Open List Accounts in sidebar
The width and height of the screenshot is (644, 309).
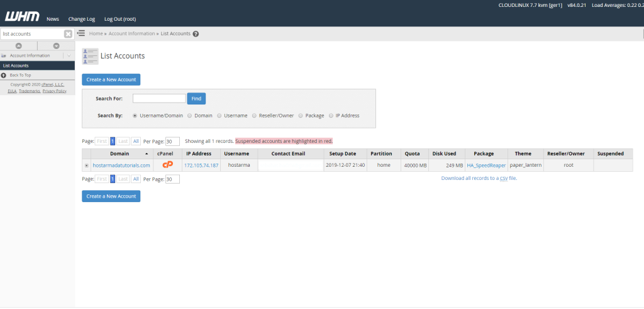click(37, 65)
